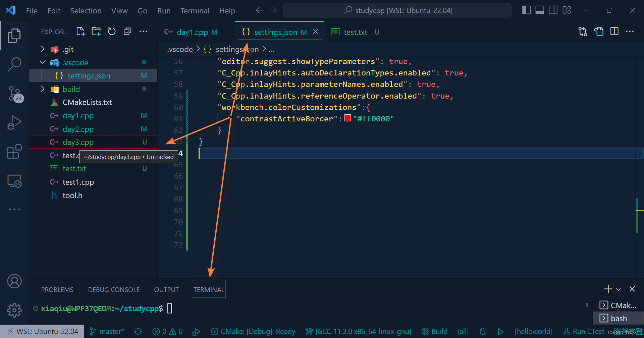The width and height of the screenshot is (644, 338).
Task: Expand the .git folder
Action: (x=43, y=49)
